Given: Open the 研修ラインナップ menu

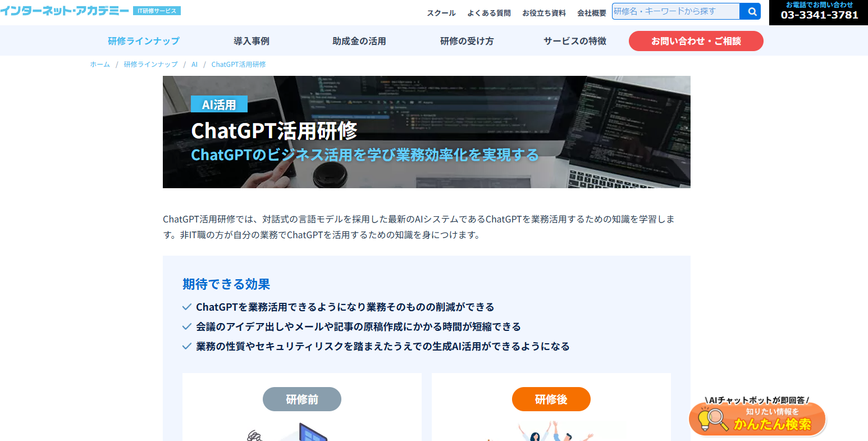Looking at the screenshot, I should pyautogui.click(x=144, y=41).
